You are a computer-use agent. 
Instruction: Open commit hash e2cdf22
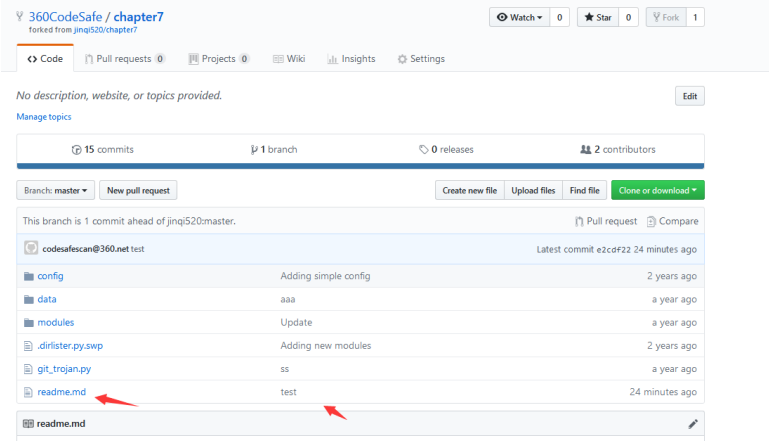(613, 250)
